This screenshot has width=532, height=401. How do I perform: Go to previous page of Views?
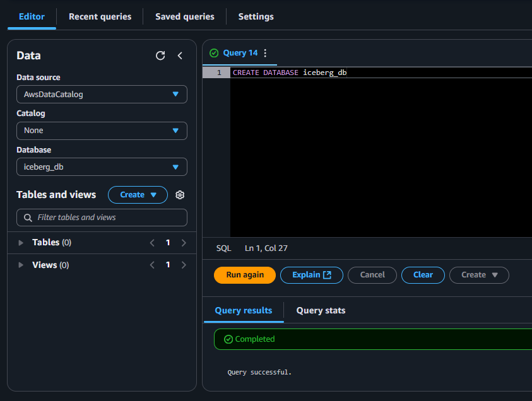point(152,265)
